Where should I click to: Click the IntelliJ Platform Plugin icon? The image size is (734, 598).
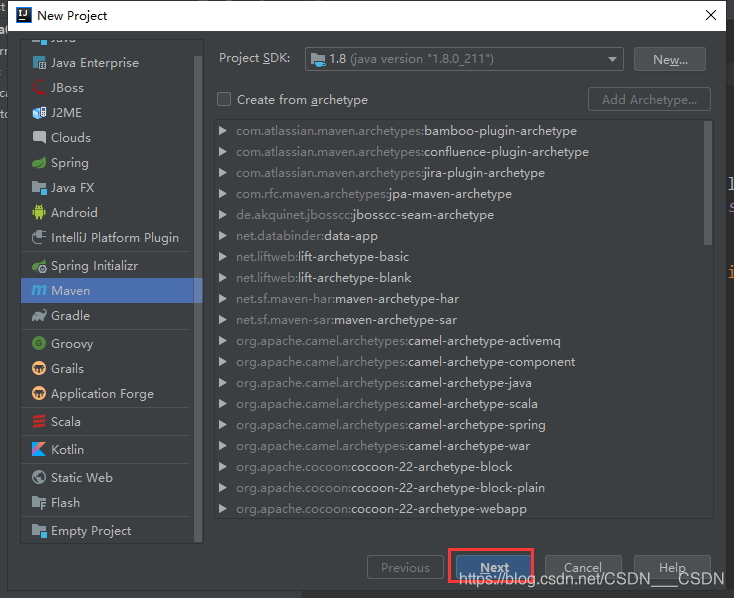coord(39,237)
